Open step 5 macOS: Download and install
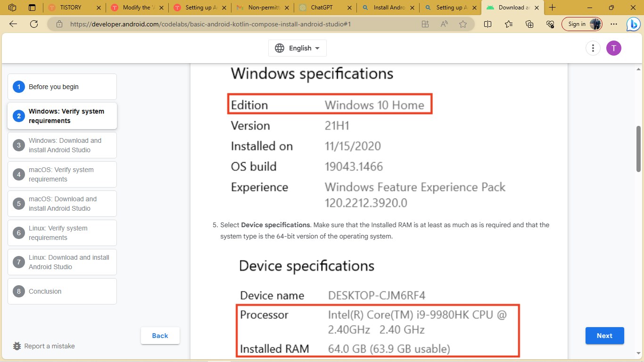 (62, 204)
